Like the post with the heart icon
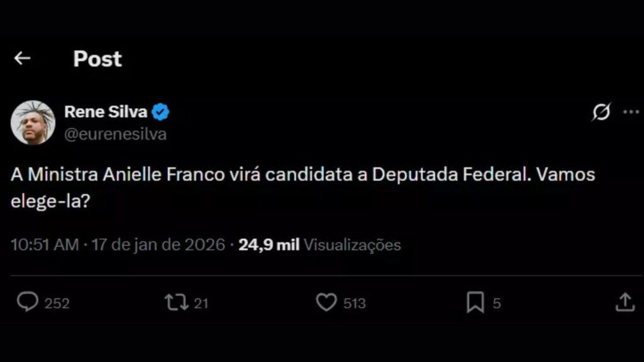The image size is (644, 362). click(326, 303)
